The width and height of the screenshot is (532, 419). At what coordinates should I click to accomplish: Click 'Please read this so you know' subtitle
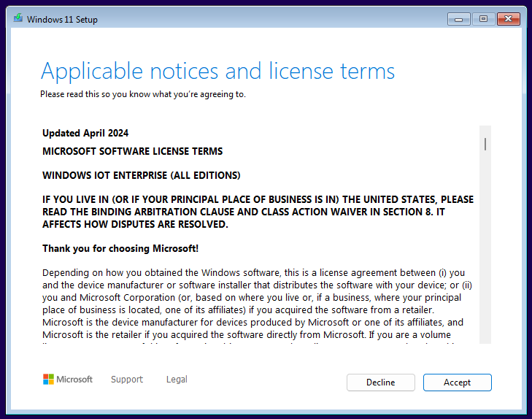(x=143, y=94)
